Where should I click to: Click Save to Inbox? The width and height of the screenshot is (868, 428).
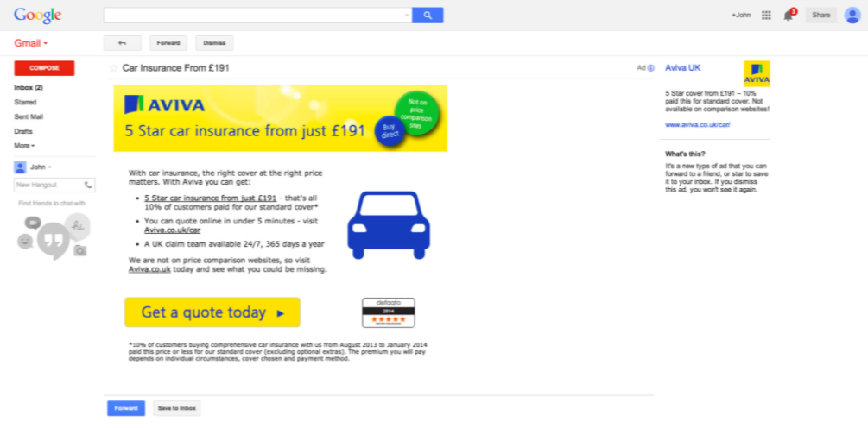(x=176, y=408)
